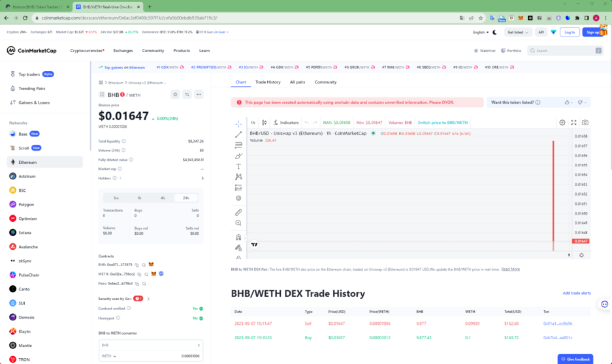Open the Trade History tab

click(x=268, y=82)
